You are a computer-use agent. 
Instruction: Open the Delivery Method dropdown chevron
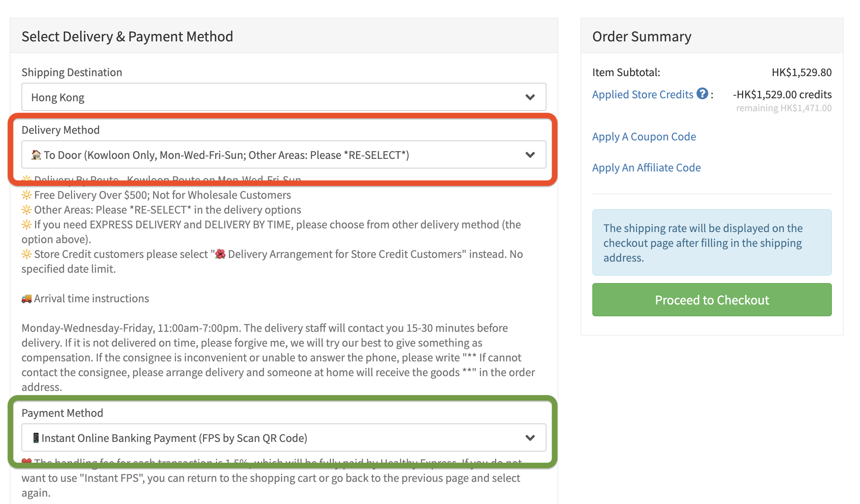pos(530,155)
